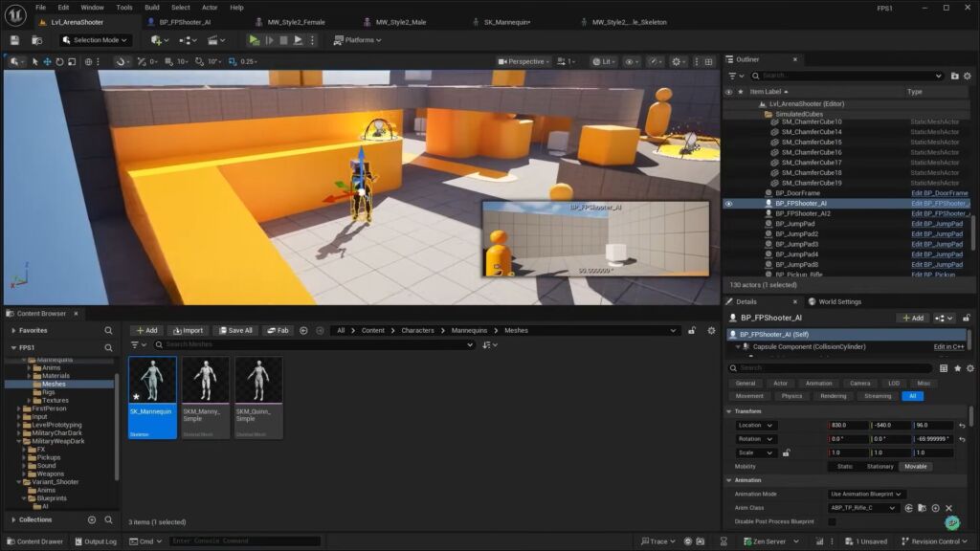The width and height of the screenshot is (980, 551).
Task: Select the rotate gizmo tool
Action: tap(59, 62)
